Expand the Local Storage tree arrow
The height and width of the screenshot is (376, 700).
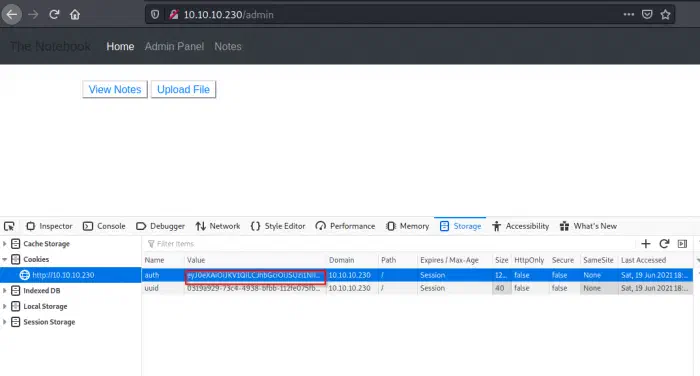[4, 306]
